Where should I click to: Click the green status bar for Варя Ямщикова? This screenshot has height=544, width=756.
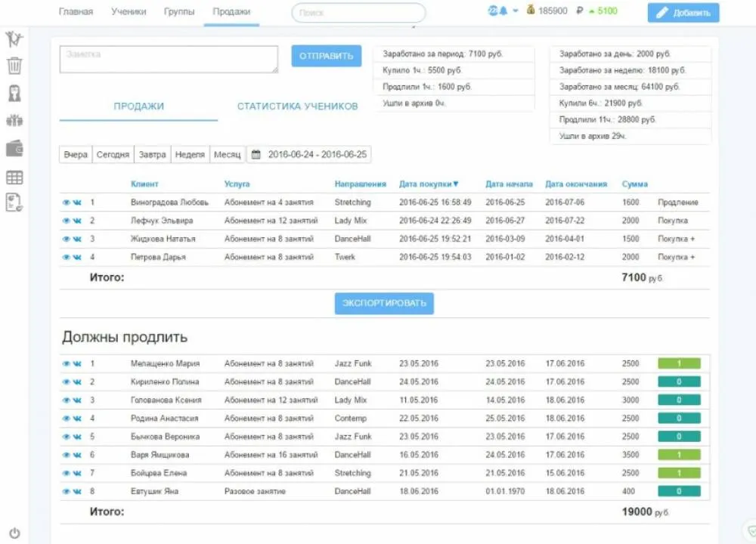679,455
